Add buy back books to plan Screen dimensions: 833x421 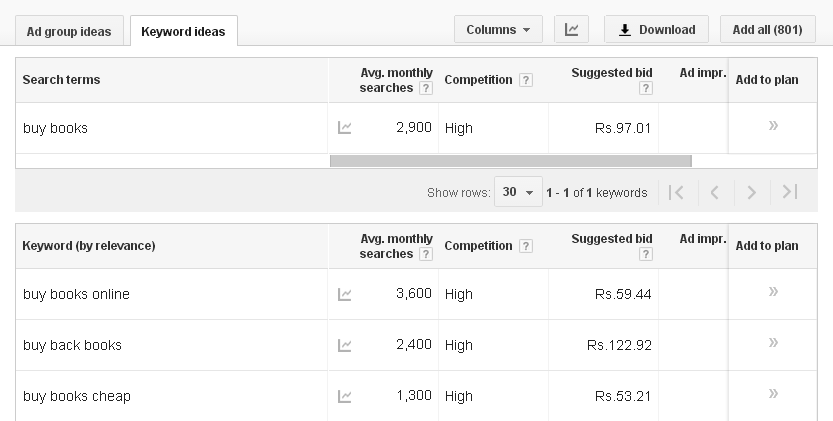773,343
